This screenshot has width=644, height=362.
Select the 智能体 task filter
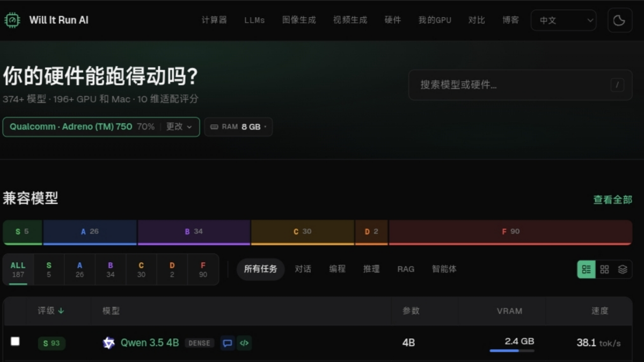pos(444,269)
